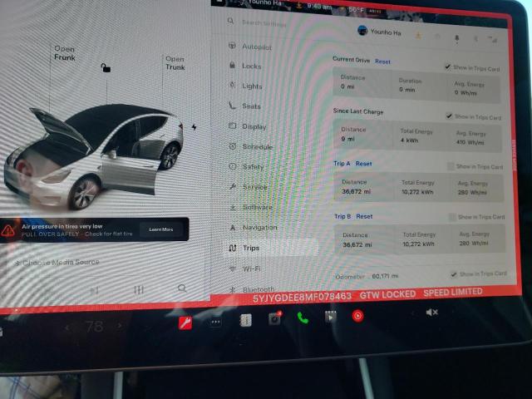Tap the unlocked padlock icon above car
This screenshot has height=399, width=532.
pos(106,67)
